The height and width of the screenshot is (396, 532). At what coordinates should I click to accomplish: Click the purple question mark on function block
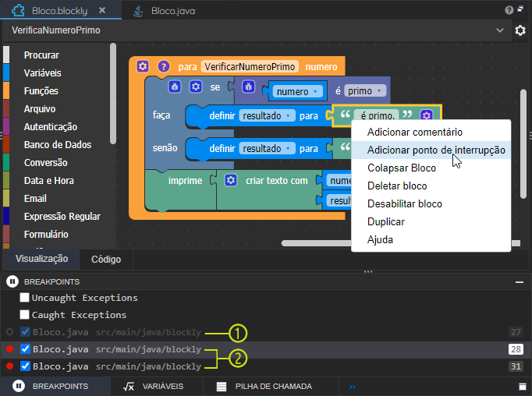(164, 66)
